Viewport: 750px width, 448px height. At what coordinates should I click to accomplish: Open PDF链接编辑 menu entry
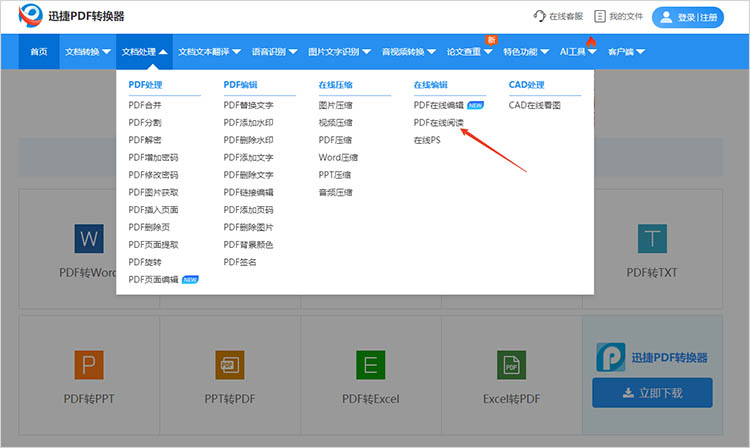[x=248, y=192]
